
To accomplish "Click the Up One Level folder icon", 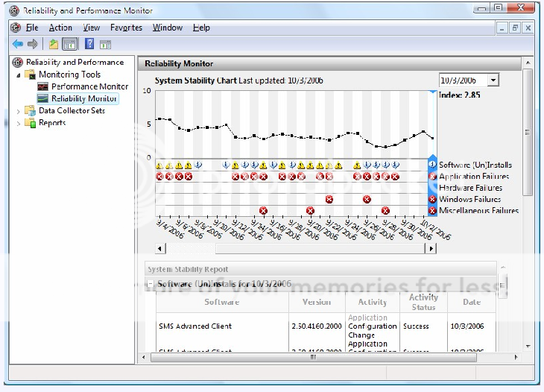I will pos(54,44).
